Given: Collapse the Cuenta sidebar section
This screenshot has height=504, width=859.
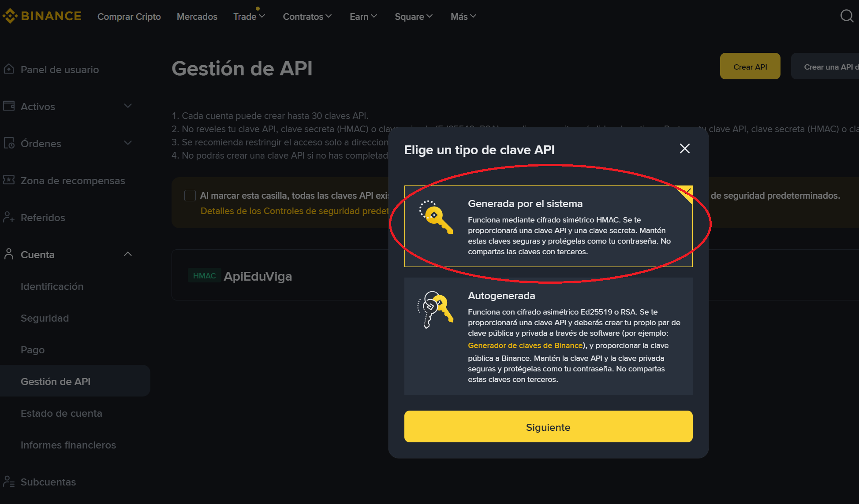Looking at the screenshot, I should pos(128,254).
